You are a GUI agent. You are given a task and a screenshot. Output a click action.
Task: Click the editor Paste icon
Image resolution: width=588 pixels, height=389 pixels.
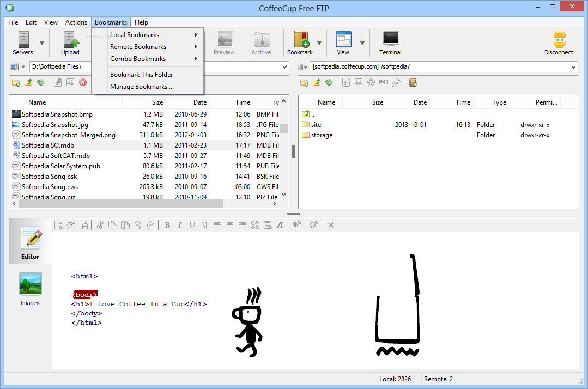click(x=125, y=225)
